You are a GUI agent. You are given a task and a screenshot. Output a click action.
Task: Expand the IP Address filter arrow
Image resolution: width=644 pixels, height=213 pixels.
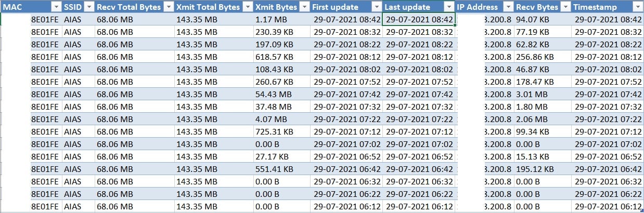coord(508,7)
